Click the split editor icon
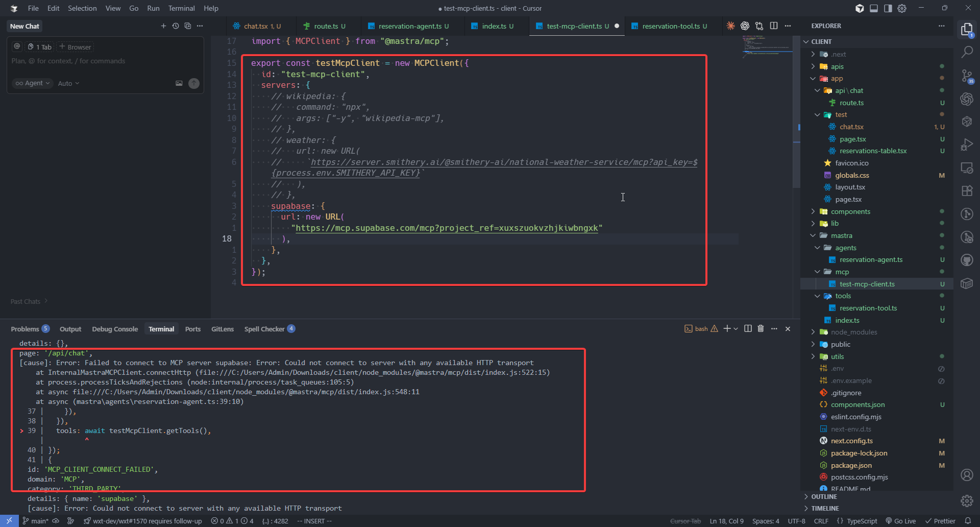Image resolution: width=980 pixels, height=527 pixels. pyautogui.click(x=774, y=26)
